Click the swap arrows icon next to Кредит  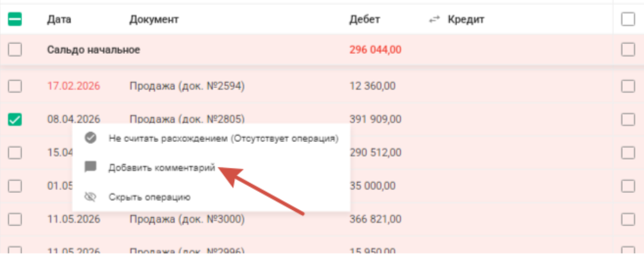(434, 19)
